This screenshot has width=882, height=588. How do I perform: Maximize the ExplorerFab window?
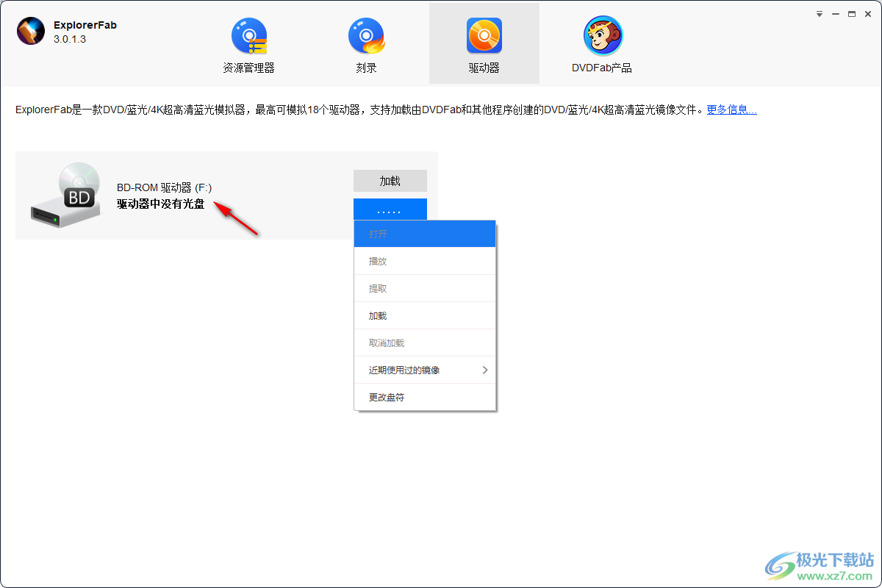pos(852,14)
